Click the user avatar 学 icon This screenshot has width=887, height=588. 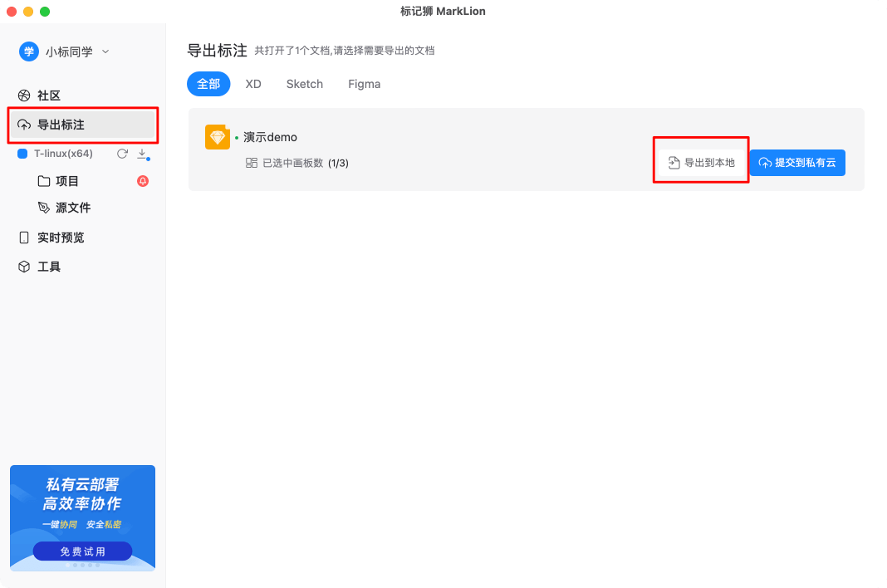pos(29,51)
